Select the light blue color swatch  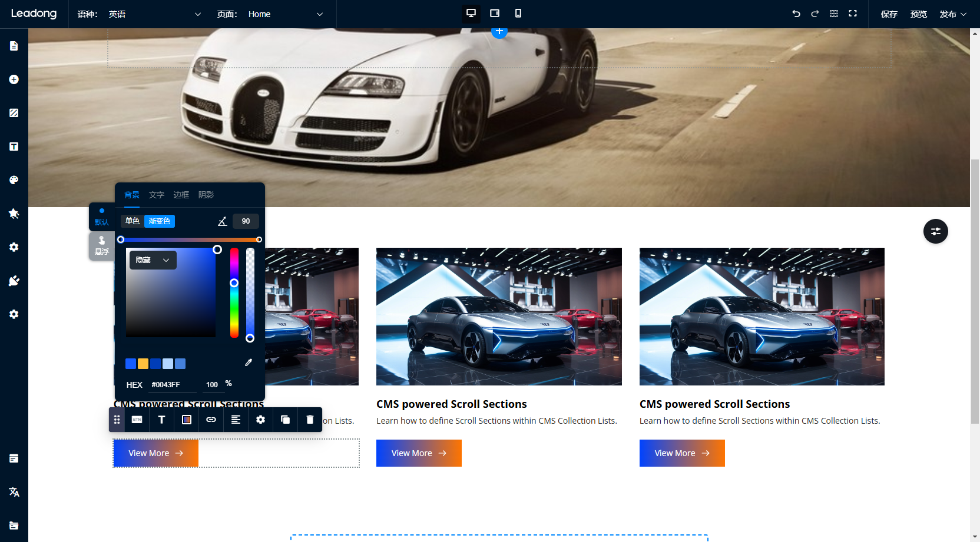pyautogui.click(x=168, y=364)
